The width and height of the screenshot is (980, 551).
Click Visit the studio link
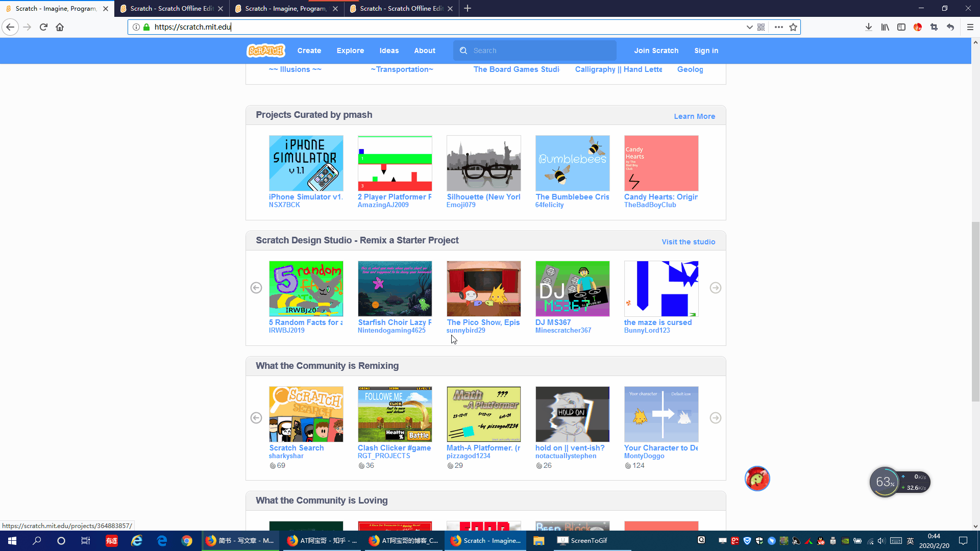click(688, 242)
